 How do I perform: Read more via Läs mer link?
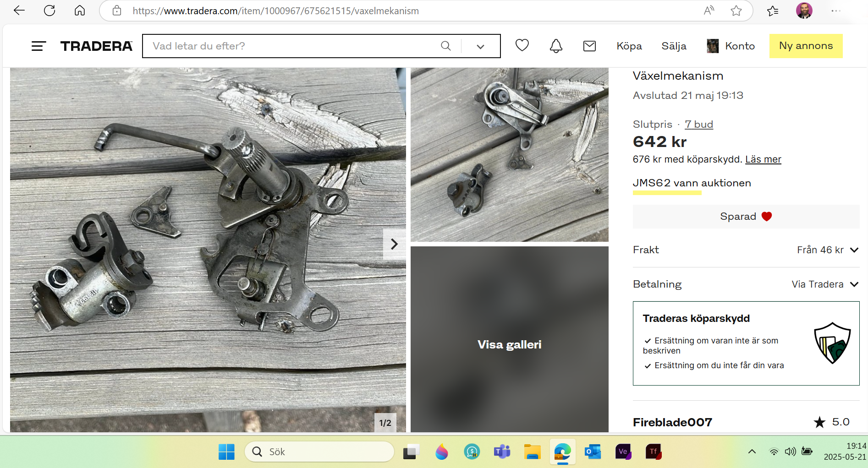coord(763,159)
